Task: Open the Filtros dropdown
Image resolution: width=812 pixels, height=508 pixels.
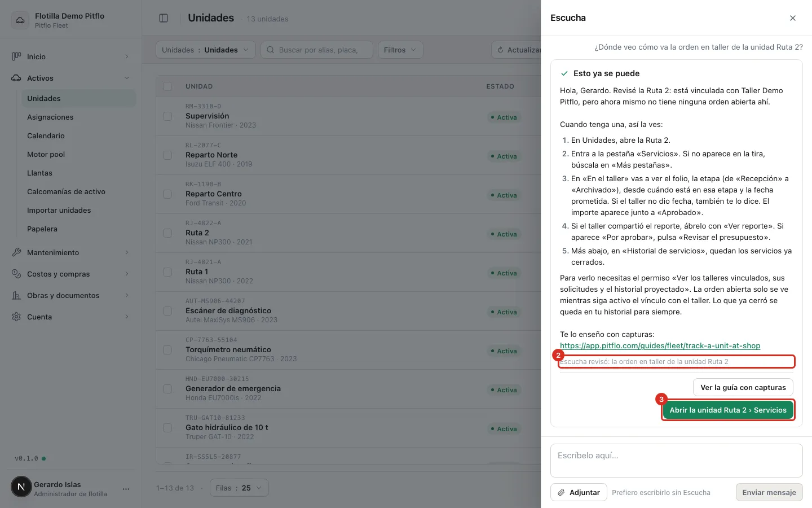Action: [x=400, y=50]
